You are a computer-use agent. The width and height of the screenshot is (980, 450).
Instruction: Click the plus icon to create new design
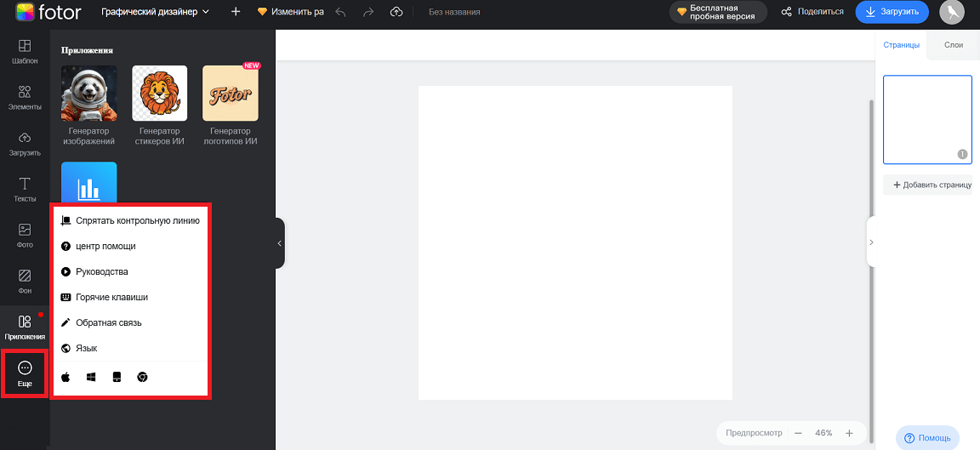236,11
